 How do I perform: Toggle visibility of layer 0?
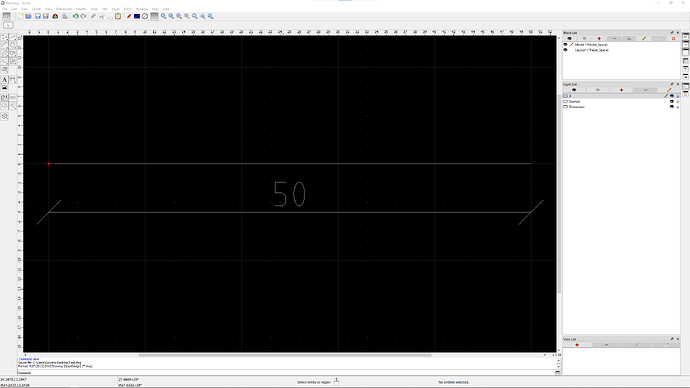click(672, 96)
